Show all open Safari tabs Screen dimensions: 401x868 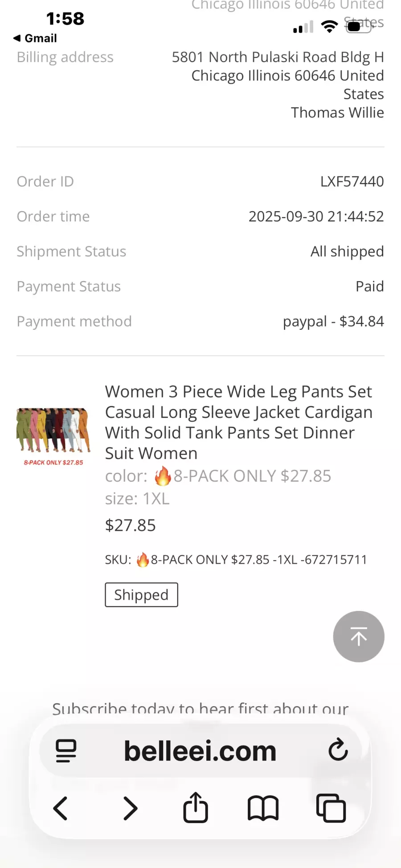(331, 808)
